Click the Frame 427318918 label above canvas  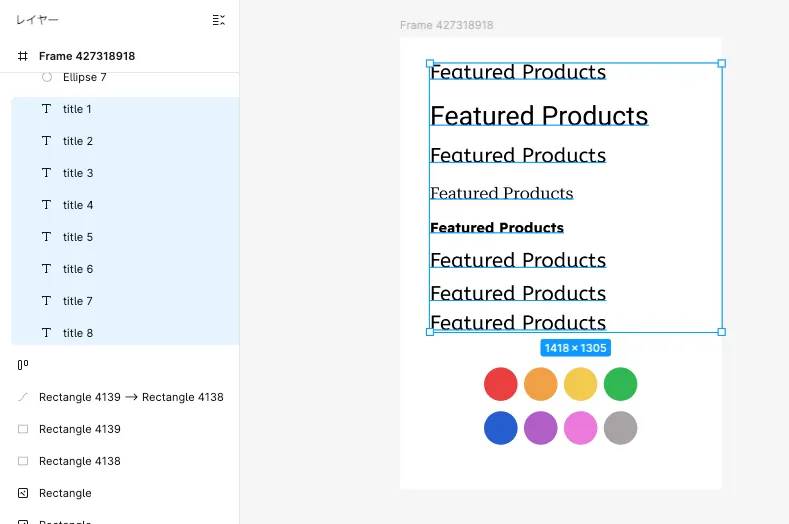coord(446,25)
